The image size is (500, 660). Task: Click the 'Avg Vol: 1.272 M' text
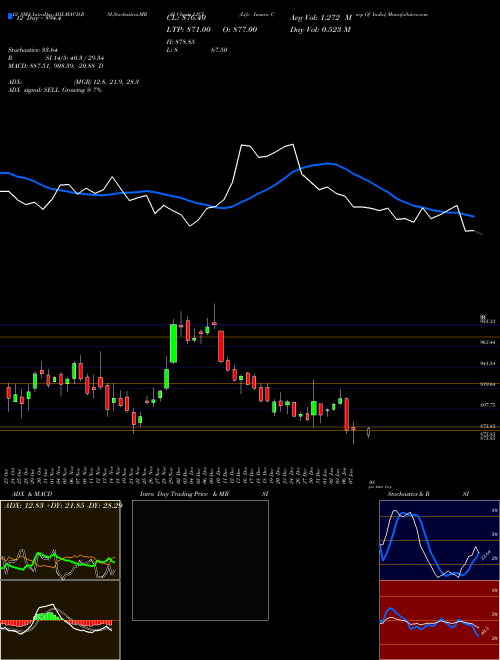(321, 18)
